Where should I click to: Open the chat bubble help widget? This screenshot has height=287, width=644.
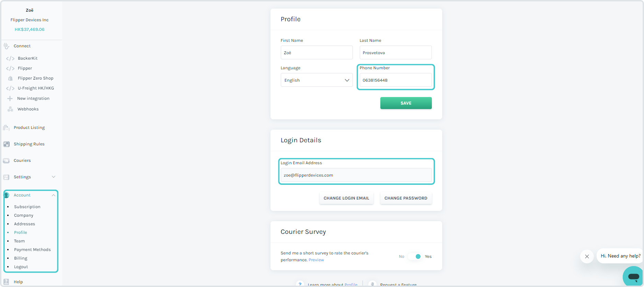click(633, 276)
